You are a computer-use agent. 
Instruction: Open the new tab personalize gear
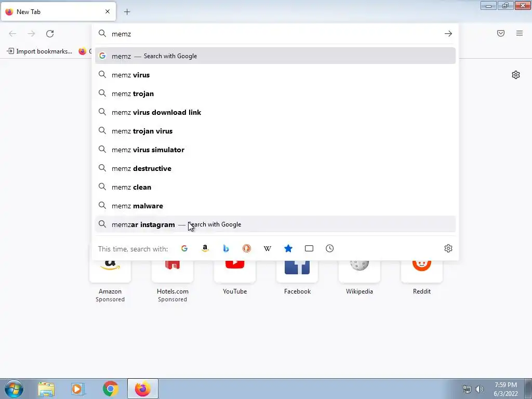point(516,75)
